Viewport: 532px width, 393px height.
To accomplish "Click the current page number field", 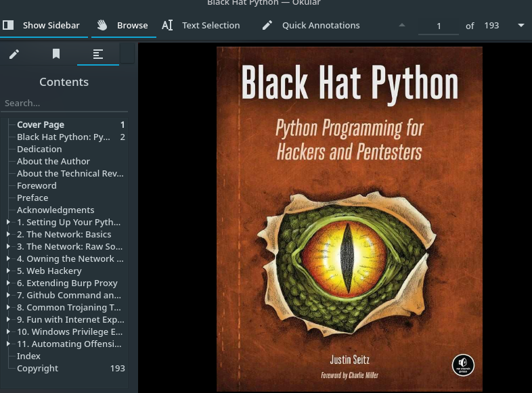I will click(x=439, y=26).
